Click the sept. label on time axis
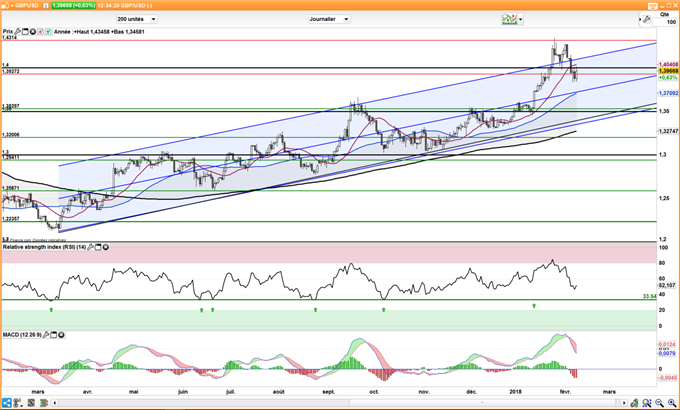Viewport: 680px width, 410px height. pyautogui.click(x=329, y=392)
